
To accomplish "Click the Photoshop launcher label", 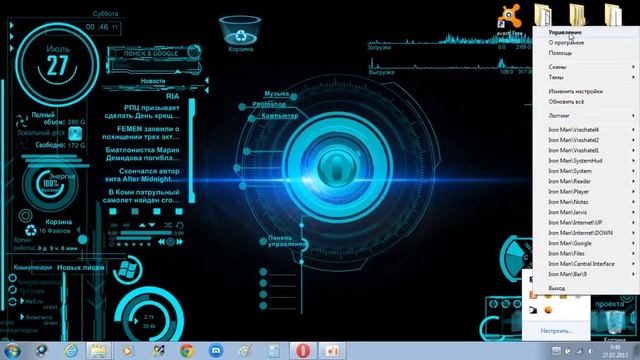I will [x=269, y=104].
